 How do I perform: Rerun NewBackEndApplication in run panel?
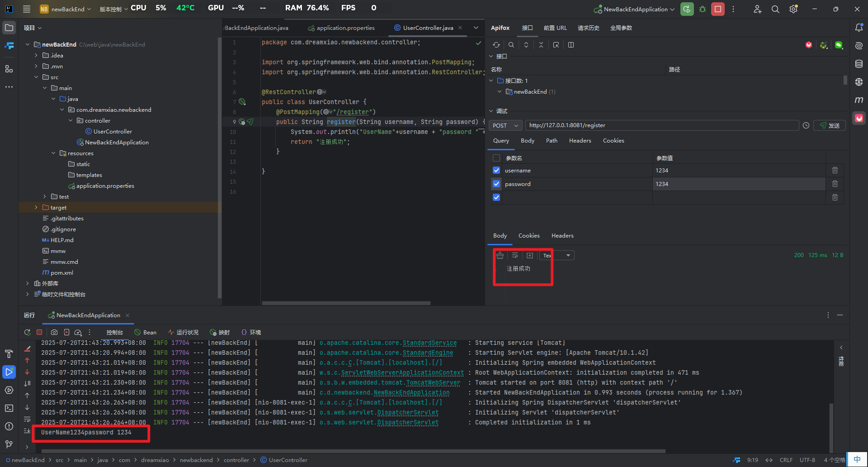[x=28, y=332]
